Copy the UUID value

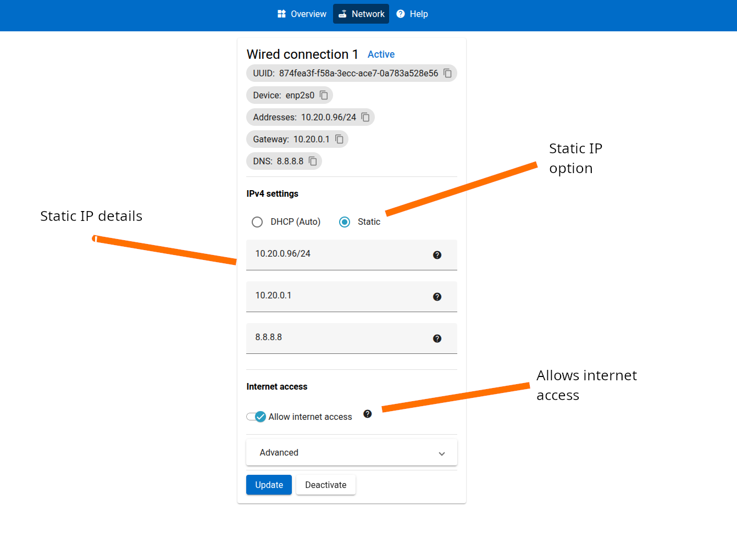coord(447,73)
